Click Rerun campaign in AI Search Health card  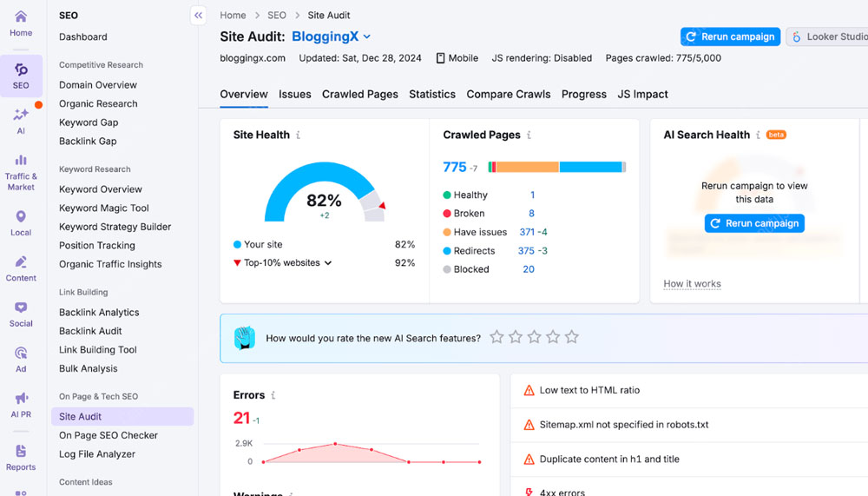754,223
